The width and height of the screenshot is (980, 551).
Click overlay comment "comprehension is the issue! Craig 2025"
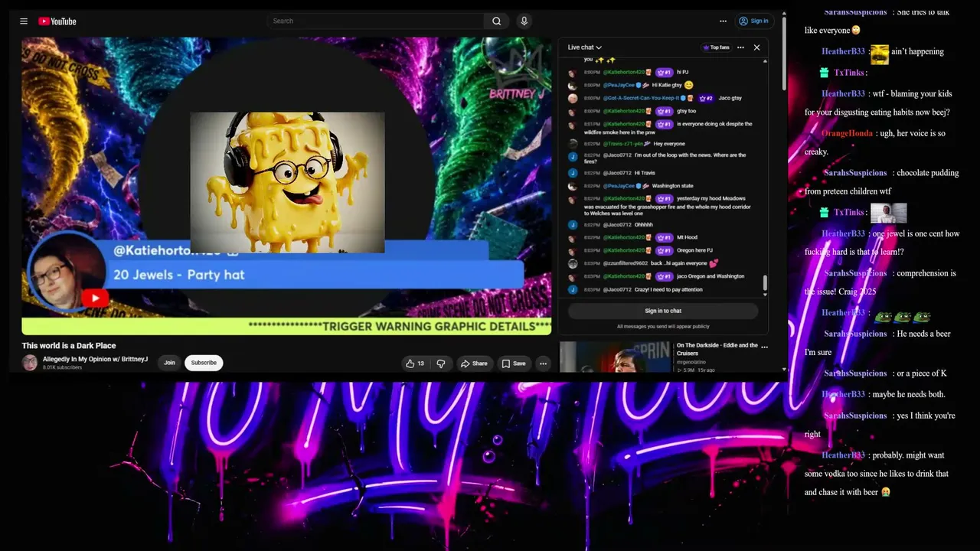(880, 282)
